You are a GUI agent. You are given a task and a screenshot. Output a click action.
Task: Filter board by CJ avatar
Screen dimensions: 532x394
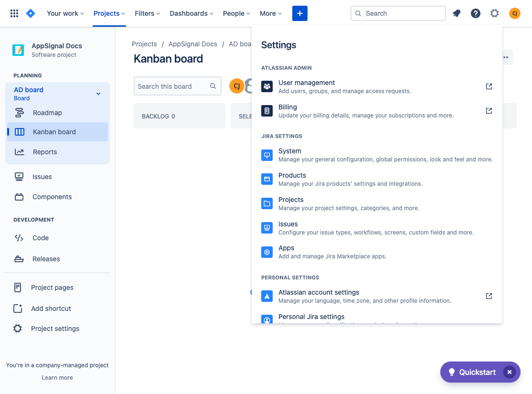pyautogui.click(x=237, y=86)
